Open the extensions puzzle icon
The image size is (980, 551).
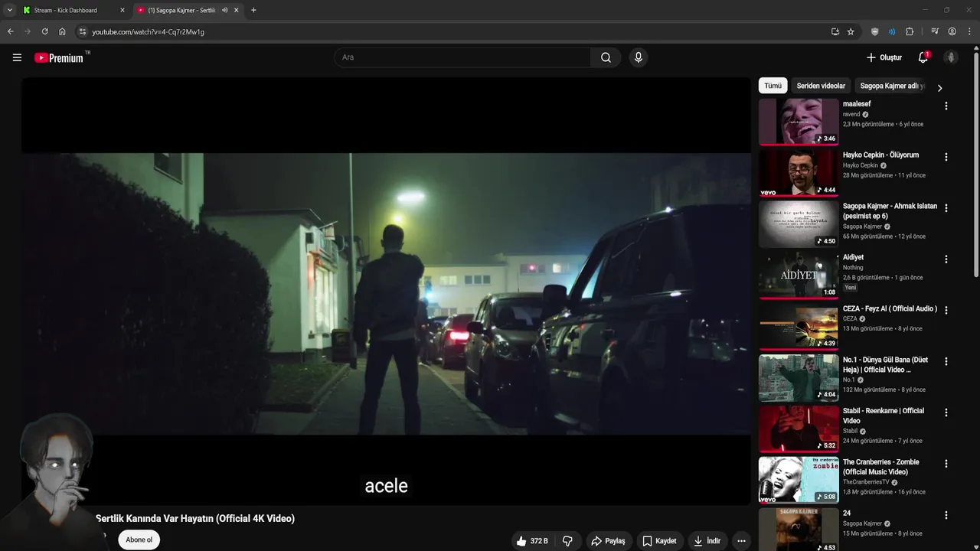pos(910,31)
